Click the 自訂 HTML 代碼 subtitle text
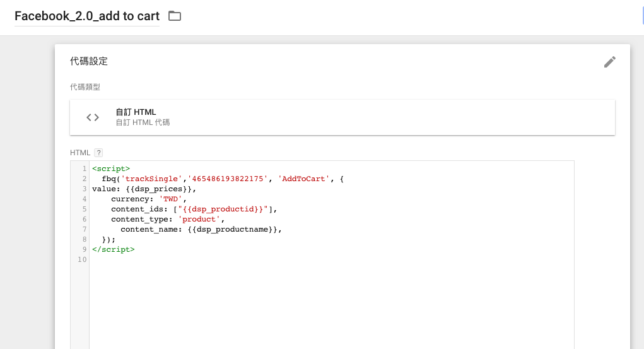This screenshot has width=644, height=349. click(x=143, y=122)
